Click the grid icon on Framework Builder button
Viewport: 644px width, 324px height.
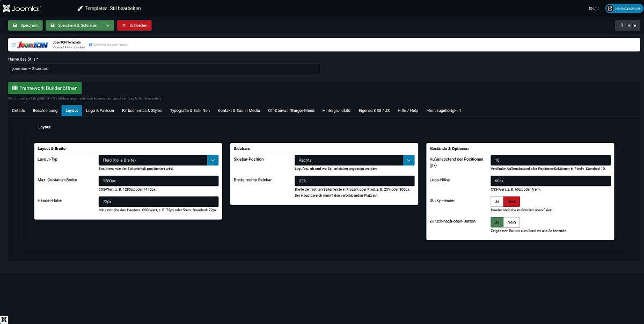[x=15, y=88]
